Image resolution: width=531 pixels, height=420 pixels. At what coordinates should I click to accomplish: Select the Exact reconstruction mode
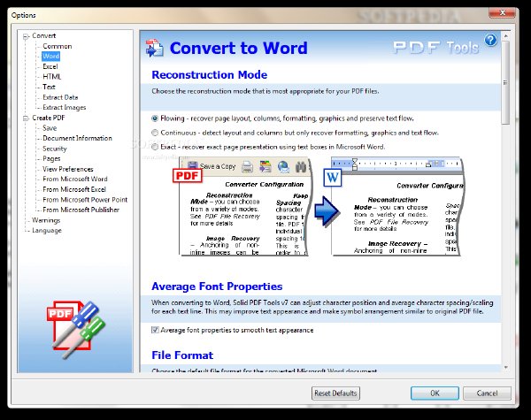[155, 147]
